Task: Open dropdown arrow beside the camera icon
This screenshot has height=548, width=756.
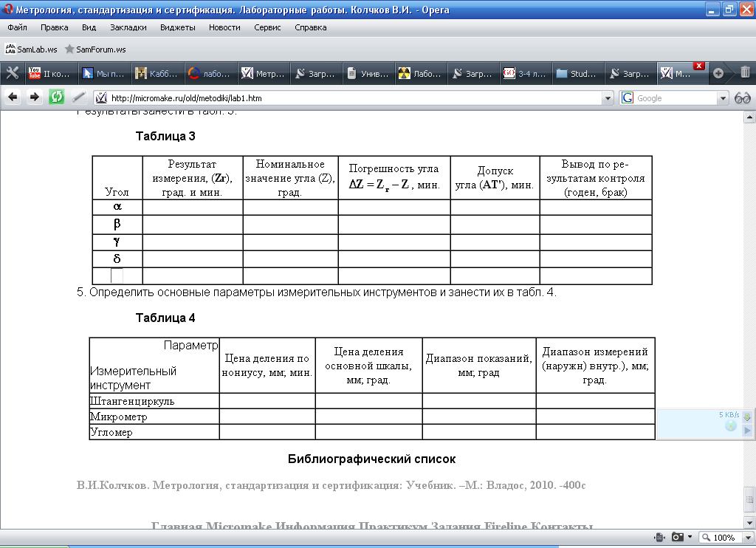Action: tap(690, 537)
